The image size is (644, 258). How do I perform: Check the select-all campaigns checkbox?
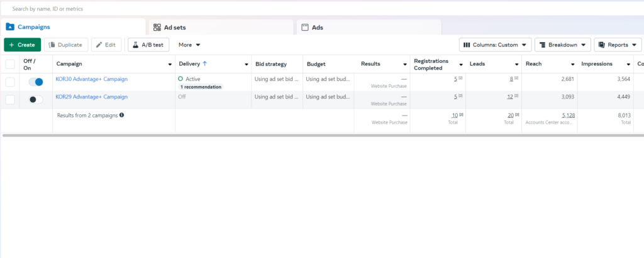[x=10, y=64]
